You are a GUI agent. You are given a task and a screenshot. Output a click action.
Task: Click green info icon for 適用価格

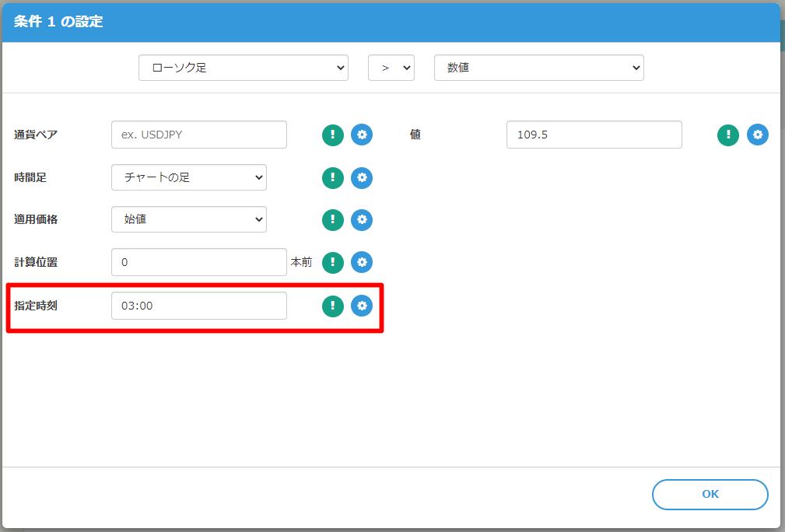tap(333, 220)
